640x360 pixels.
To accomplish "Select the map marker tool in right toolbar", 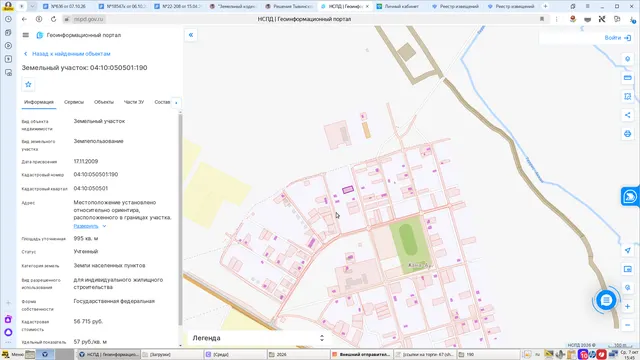I will tap(628, 59).
